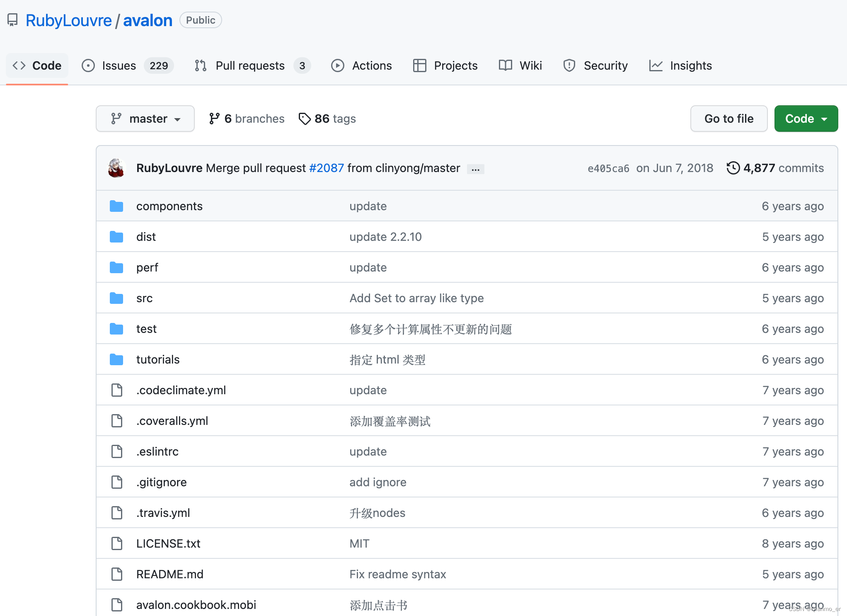
Task: Open pull request #2087 link
Action: pos(327,168)
